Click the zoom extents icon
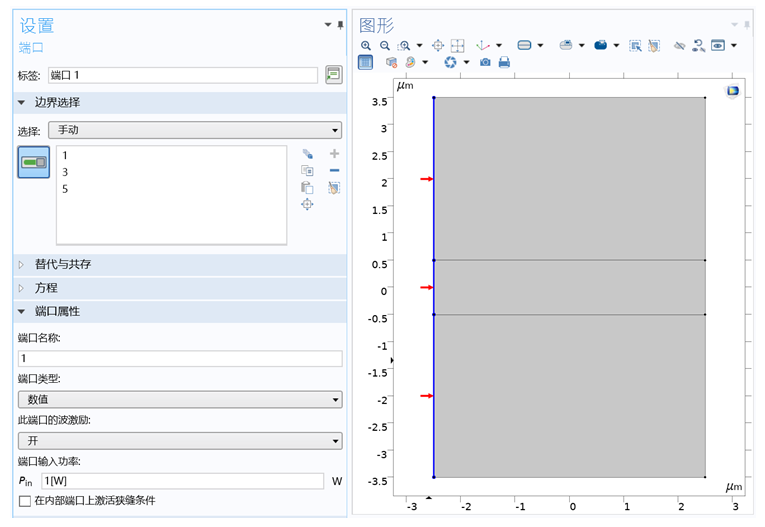Screen dimensions: 765x527 (457, 46)
